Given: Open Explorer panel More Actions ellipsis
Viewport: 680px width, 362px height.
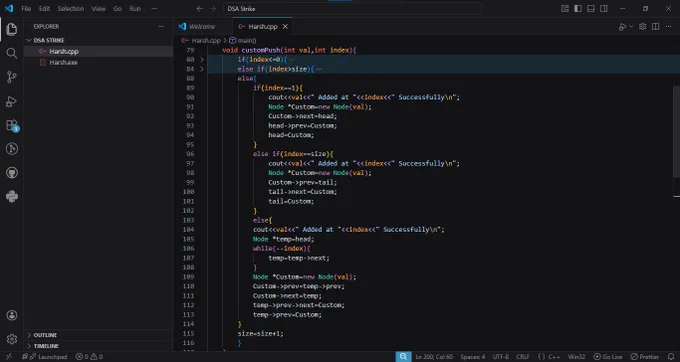Looking at the screenshot, I should 161,26.
